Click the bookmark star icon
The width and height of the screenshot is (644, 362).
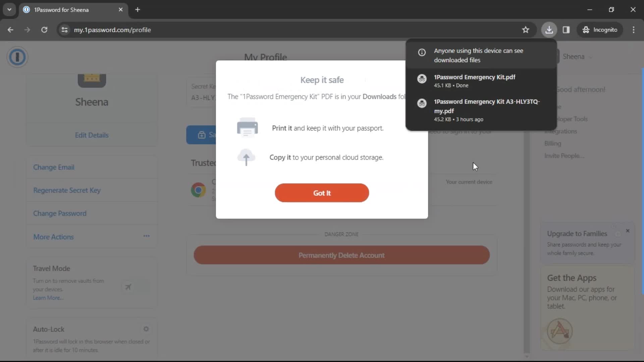point(526,29)
